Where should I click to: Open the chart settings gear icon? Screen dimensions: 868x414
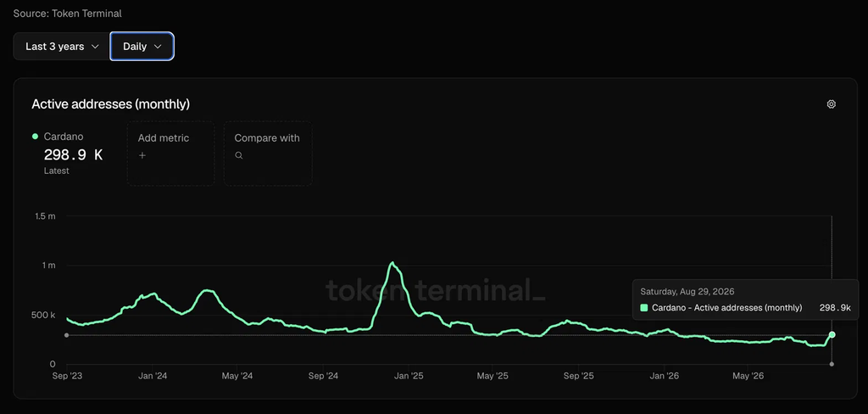point(831,104)
